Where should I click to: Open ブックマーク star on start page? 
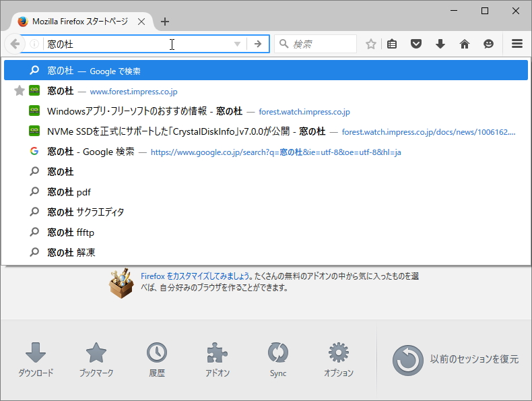[96, 360]
